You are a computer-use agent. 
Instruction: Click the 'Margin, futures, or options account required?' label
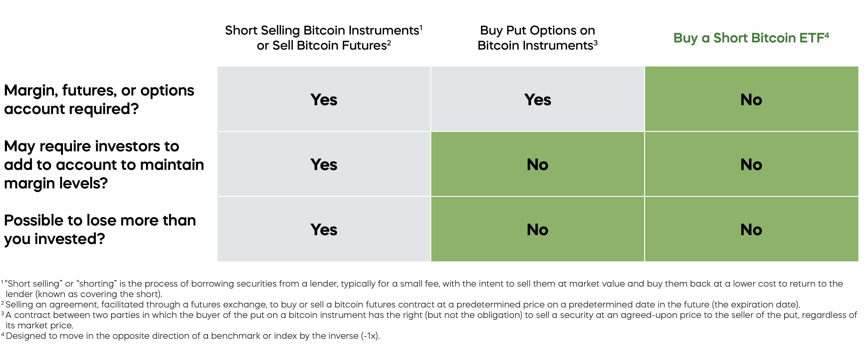99,99
